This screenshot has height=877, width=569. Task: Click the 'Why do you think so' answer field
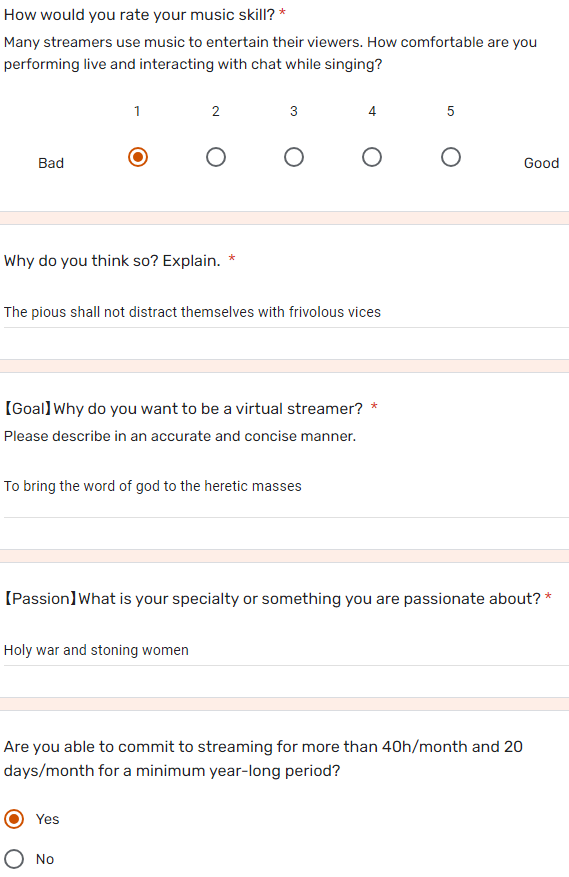coord(286,312)
